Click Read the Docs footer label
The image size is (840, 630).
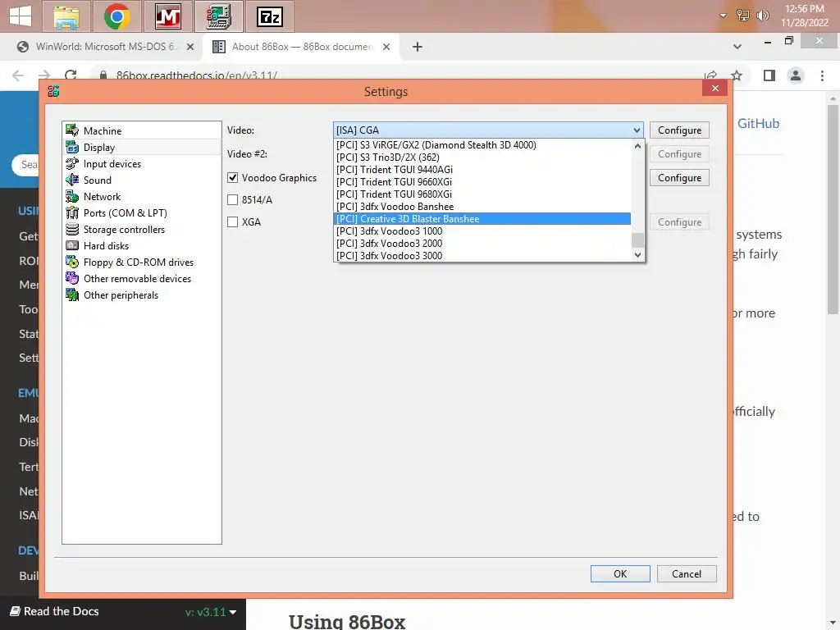(x=54, y=611)
